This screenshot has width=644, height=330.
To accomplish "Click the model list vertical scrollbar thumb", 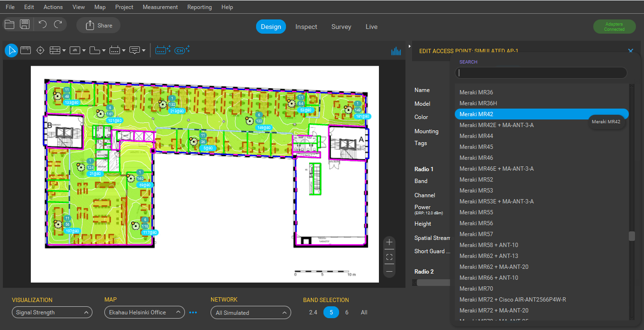I will (632, 236).
